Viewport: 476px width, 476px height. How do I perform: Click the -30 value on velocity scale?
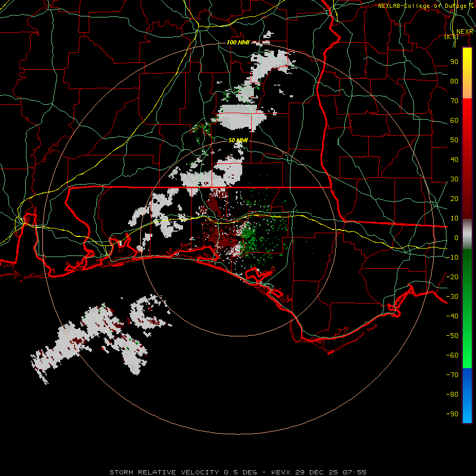pyautogui.click(x=452, y=296)
